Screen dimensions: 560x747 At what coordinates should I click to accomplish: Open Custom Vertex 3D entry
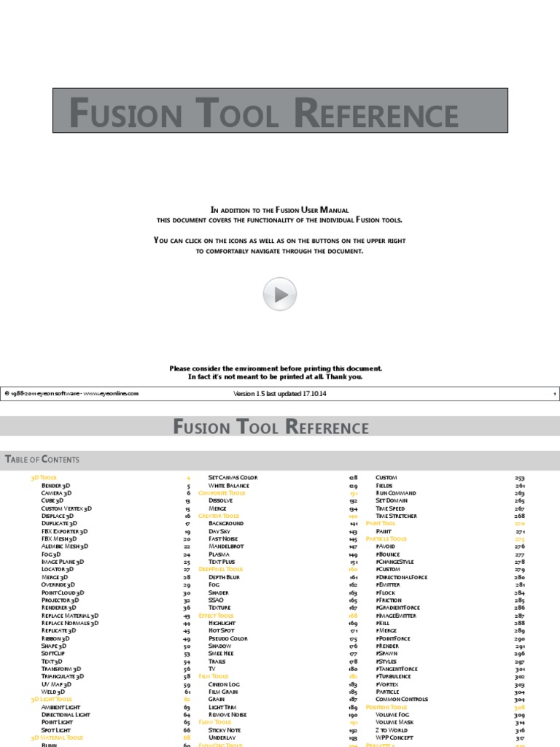point(66,508)
